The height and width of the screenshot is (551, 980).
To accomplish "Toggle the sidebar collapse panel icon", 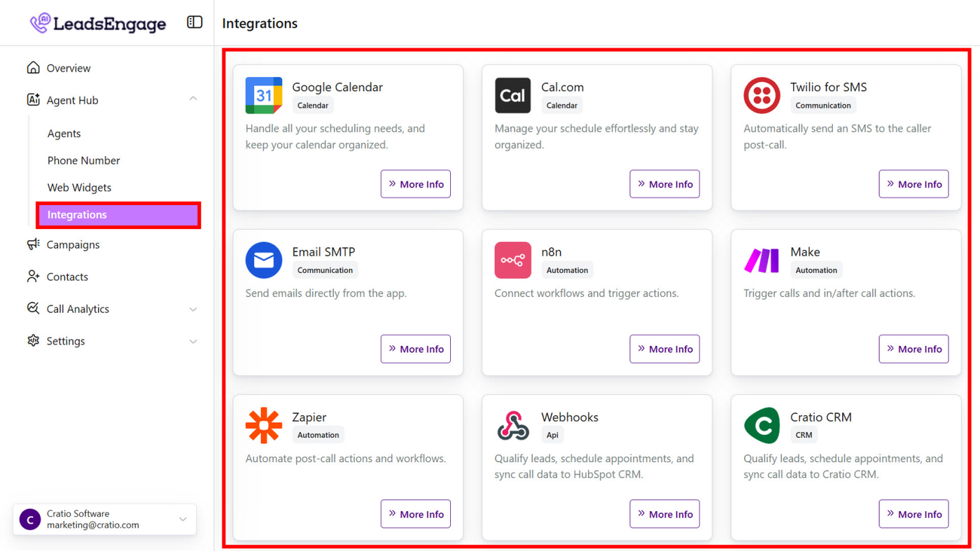I will pos(195,22).
